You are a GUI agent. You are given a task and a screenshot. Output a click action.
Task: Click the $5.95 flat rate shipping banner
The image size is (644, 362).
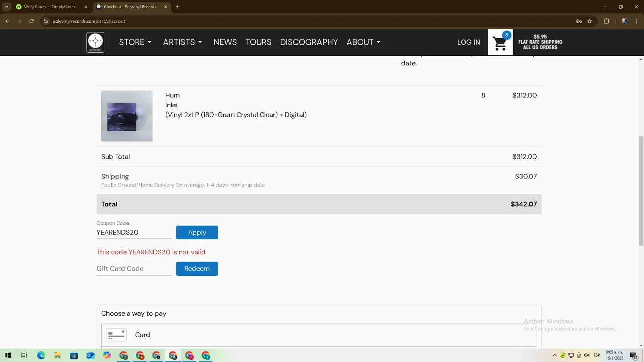(x=540, y=42)
